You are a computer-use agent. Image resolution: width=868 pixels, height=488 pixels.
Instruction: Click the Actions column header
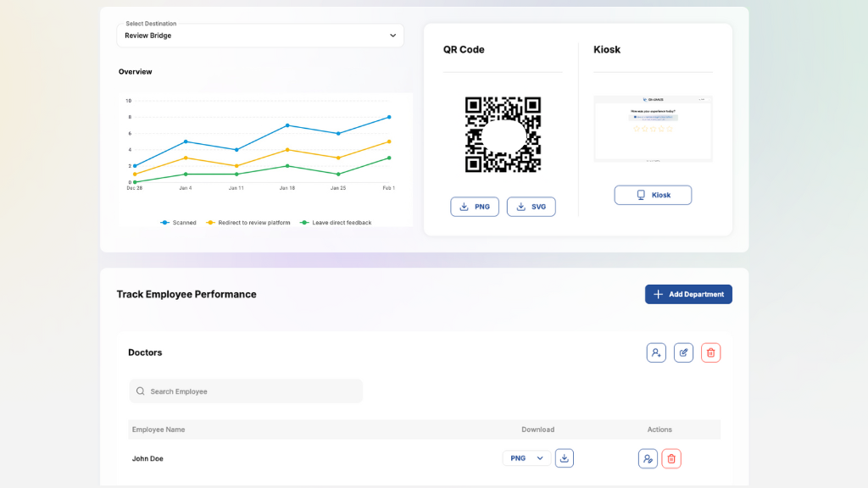click(659, 430)
